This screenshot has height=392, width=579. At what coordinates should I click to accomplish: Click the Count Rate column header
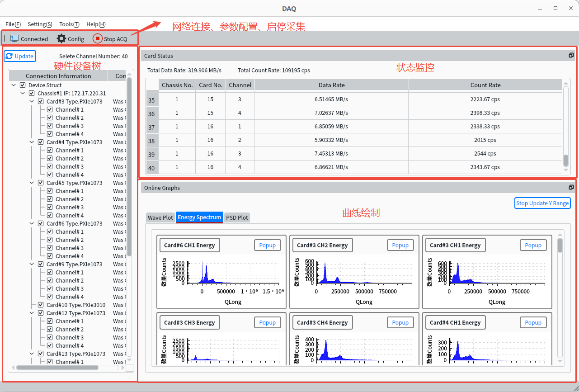click(485, 85)
